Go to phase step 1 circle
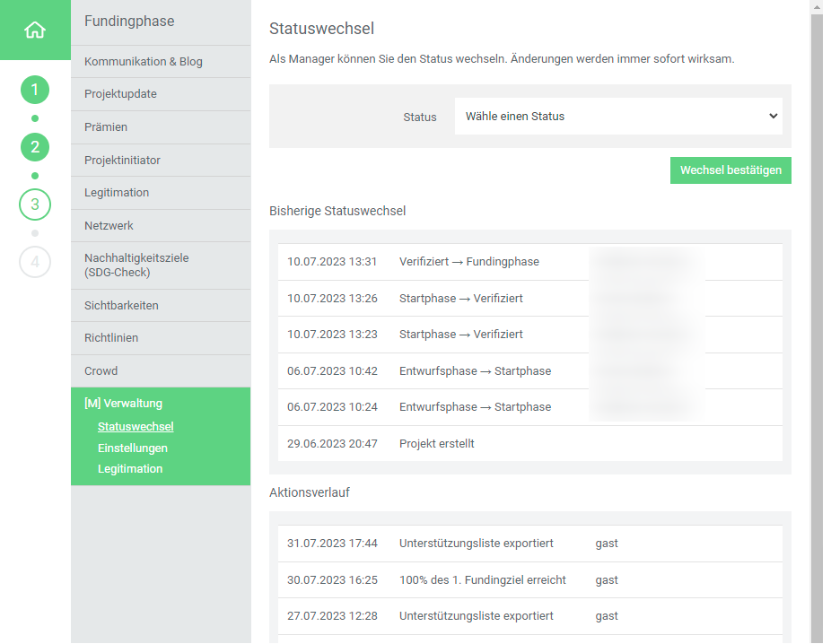The height and width of the screenshot is (644, 831). point(35,90)
